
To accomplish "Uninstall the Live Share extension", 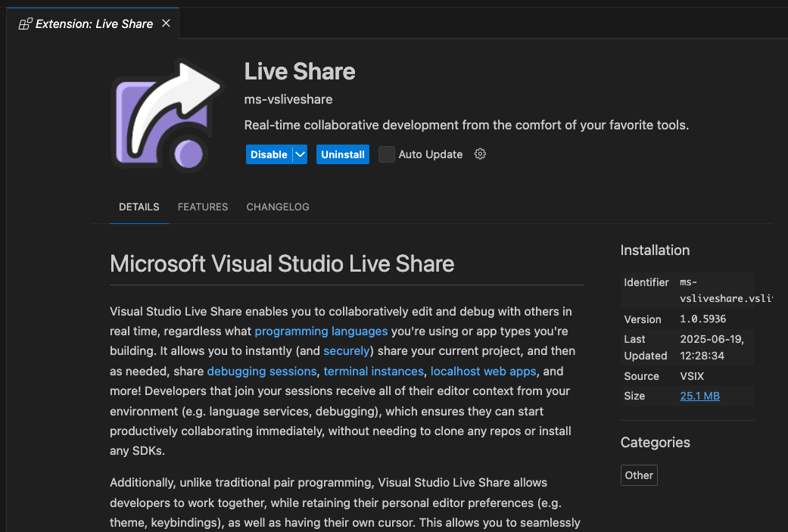I will (x=343, y=154).
